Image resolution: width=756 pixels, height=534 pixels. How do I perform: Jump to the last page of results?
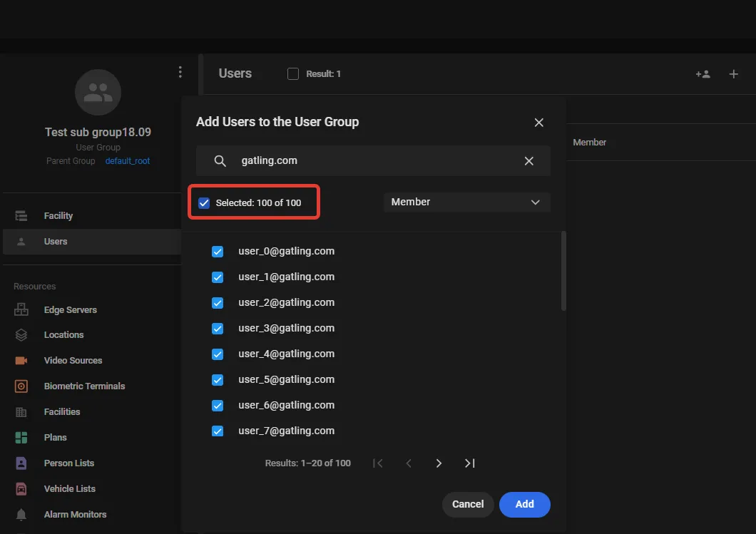click(469, 463)
